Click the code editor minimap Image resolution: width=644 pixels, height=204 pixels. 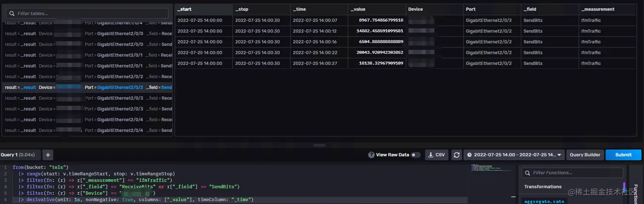pyautogui.click(x=491, y=168)
